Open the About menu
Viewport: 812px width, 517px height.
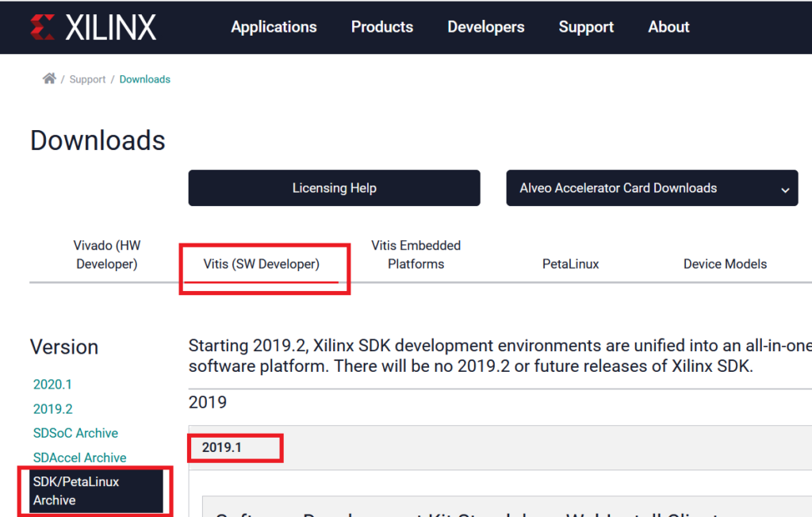[x=668, y=27]
